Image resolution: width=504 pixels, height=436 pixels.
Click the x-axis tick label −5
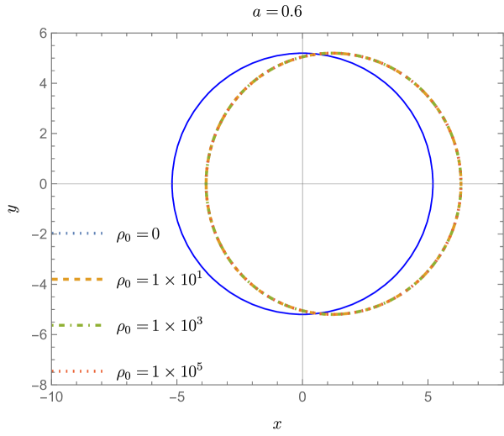176,397
